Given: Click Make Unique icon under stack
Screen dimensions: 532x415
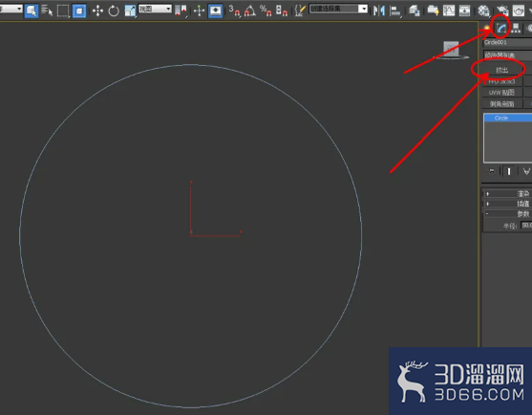Looking at the screenshot, I should (526, 171).
